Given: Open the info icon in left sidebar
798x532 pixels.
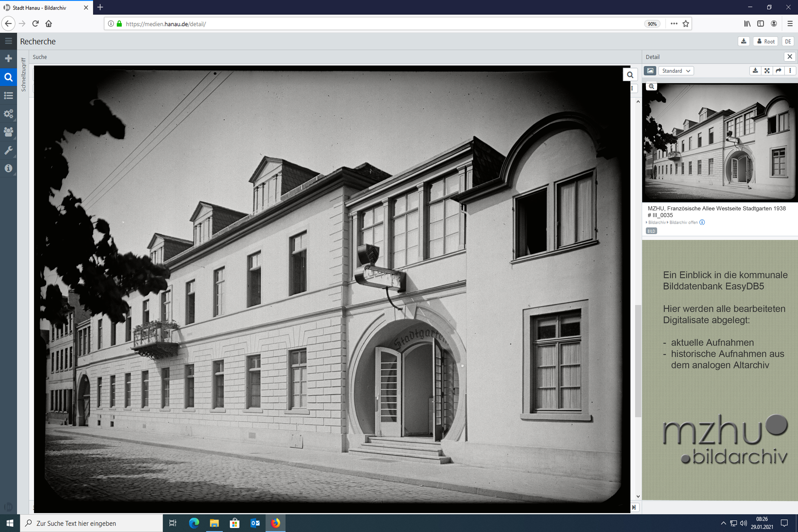Looking at the screenshot, I should click(9, 168).
